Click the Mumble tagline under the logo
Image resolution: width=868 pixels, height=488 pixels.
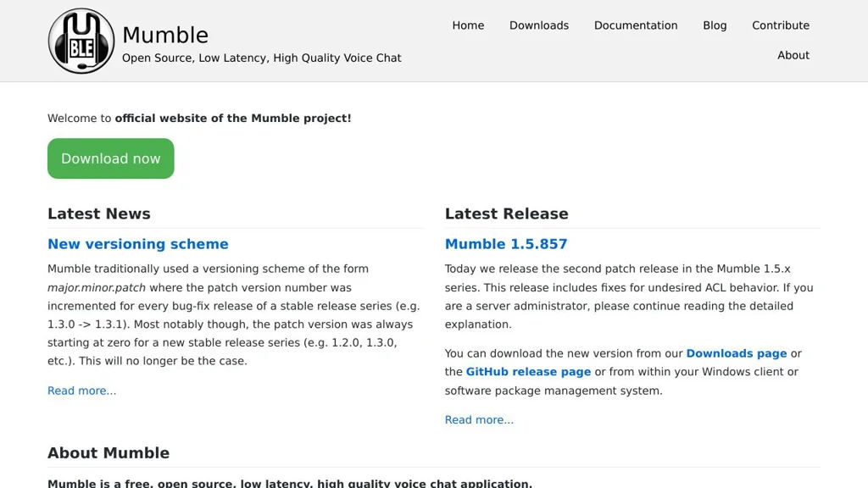click(261, 58)
